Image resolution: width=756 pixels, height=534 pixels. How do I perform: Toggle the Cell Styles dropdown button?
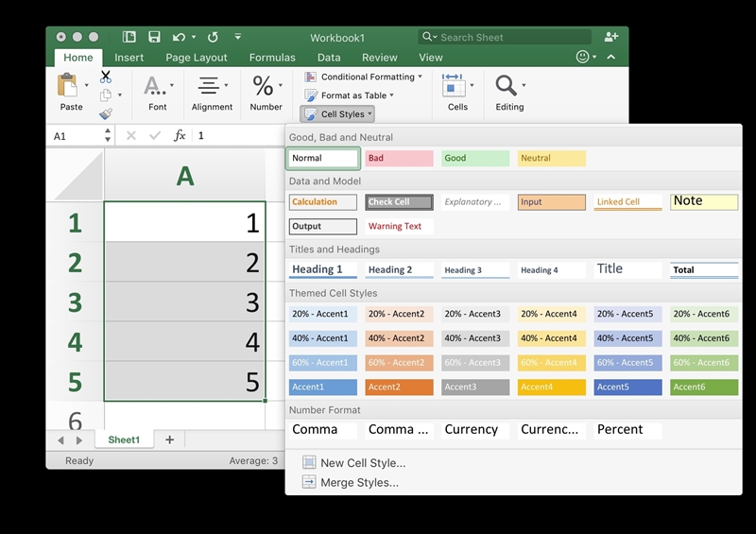coord(337,114)
